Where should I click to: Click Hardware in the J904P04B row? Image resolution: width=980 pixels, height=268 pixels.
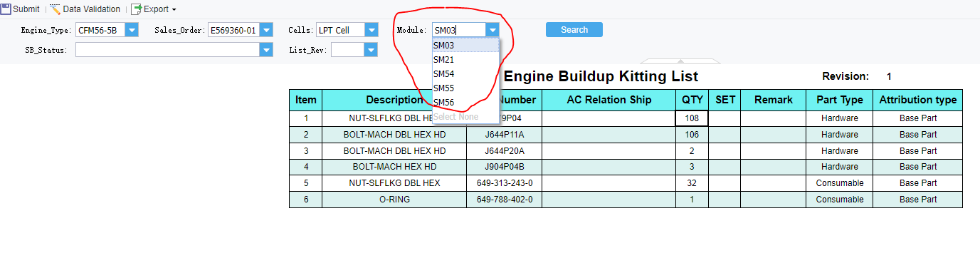tap(840, 167)
